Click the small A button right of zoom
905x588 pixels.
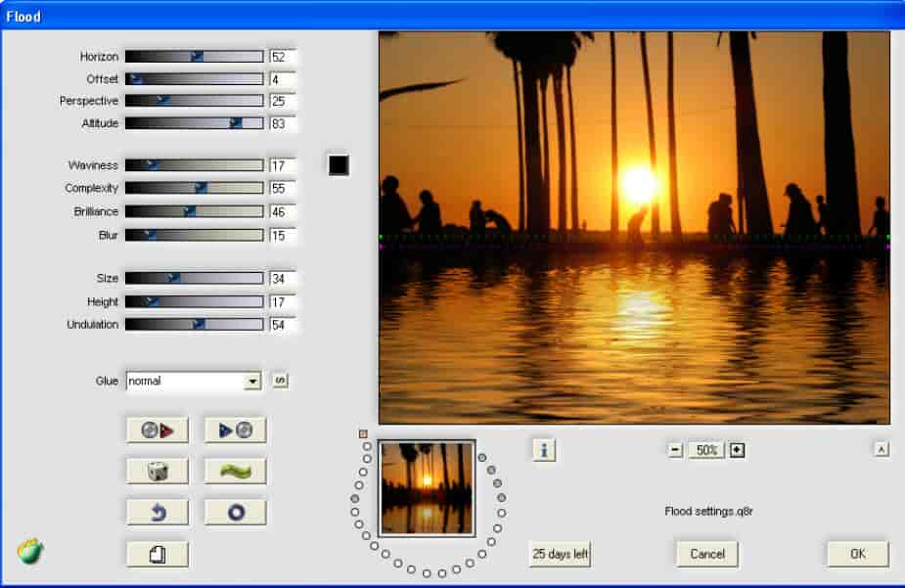881,449
